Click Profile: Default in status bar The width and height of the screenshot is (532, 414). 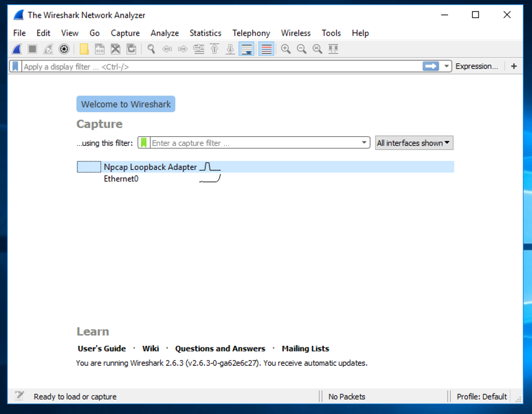(x=481, y=396)
